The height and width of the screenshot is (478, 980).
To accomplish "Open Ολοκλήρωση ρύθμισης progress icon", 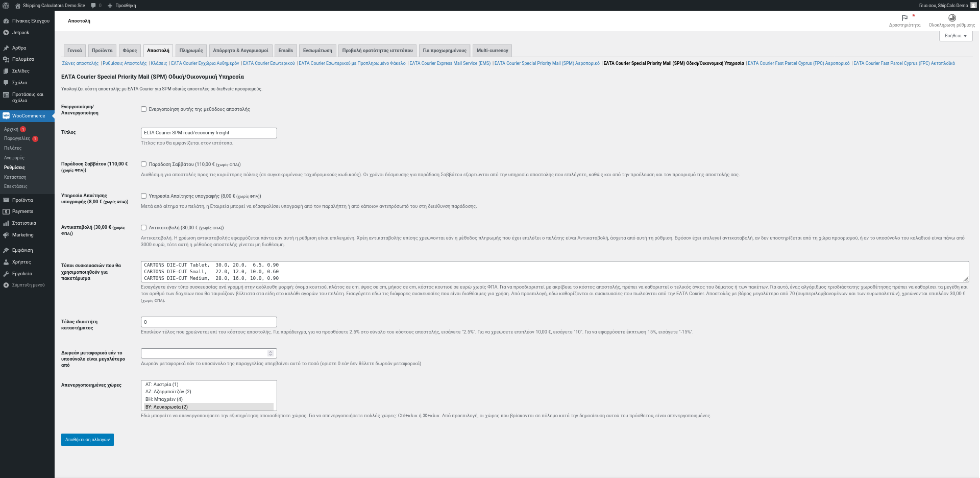I will coord(952,18).
